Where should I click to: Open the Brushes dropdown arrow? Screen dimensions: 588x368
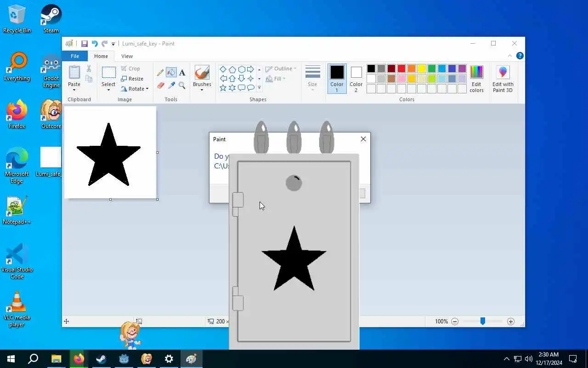point(202,90)
